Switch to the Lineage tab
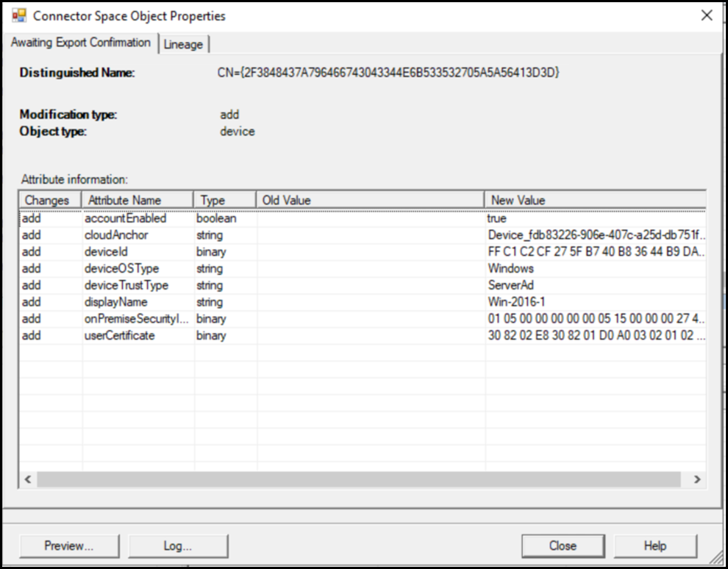This screenshot has height=569, width=728. coord(183,44)
